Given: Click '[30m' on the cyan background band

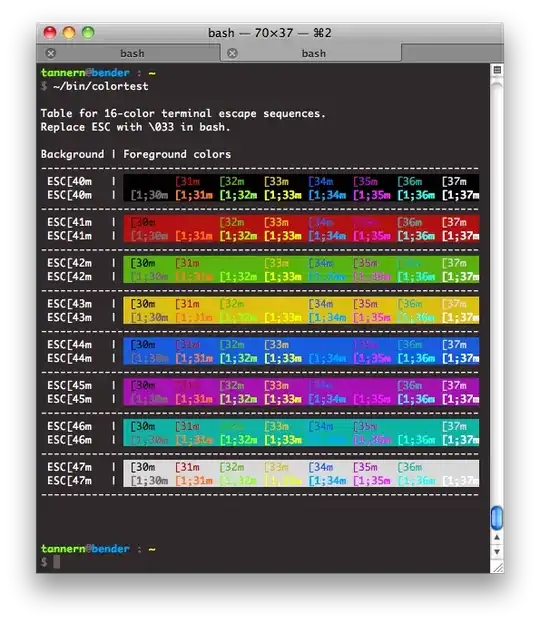Looking at the screenshot, I should click(143, 426).
